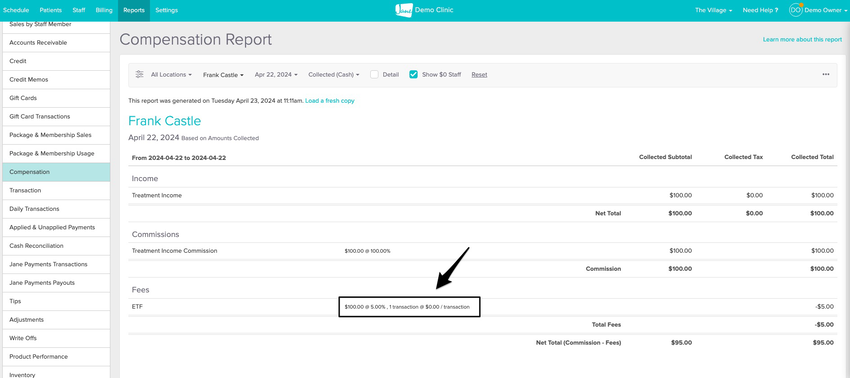Open Accounts Receivable report

click(x=55, y=42)
